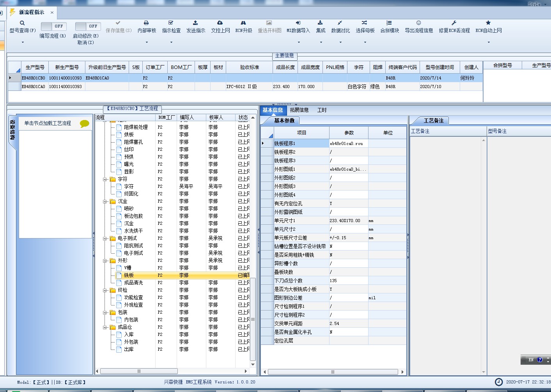Click 导出流程信息 smiley icon
Image resolution: width=551 pixels, height=392 pixels.
[x=418, y=23]
